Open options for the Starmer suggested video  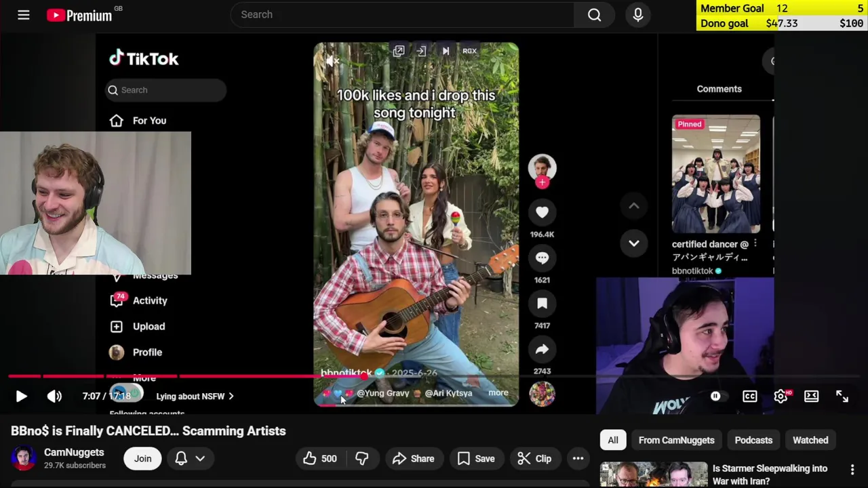pos(852,469)
